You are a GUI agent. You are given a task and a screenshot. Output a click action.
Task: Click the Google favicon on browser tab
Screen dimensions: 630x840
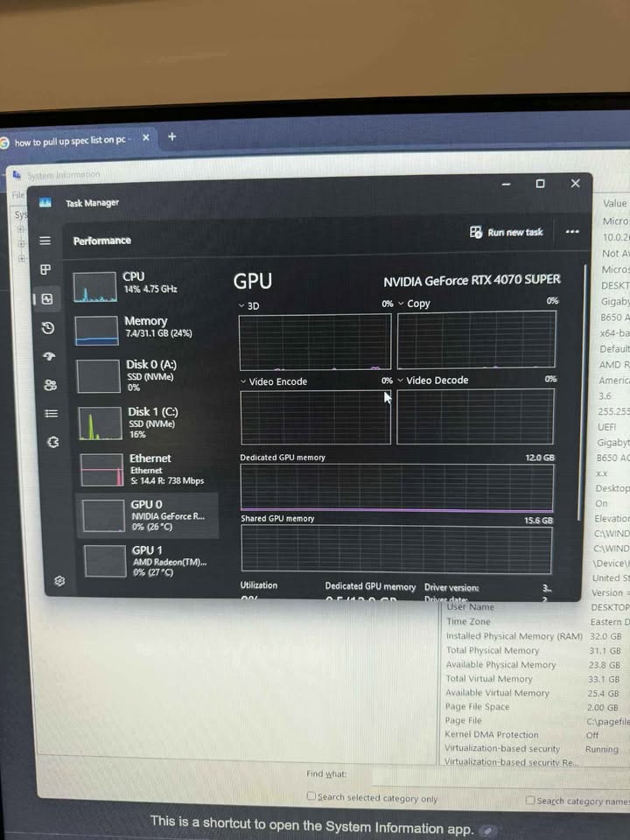click(4, 143)
